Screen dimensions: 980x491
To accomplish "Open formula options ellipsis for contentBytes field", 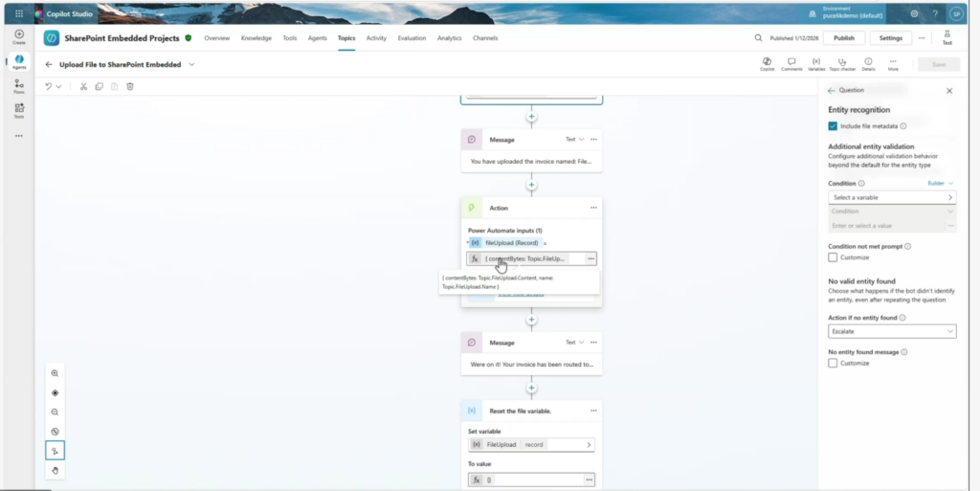I will coord(590,258).
